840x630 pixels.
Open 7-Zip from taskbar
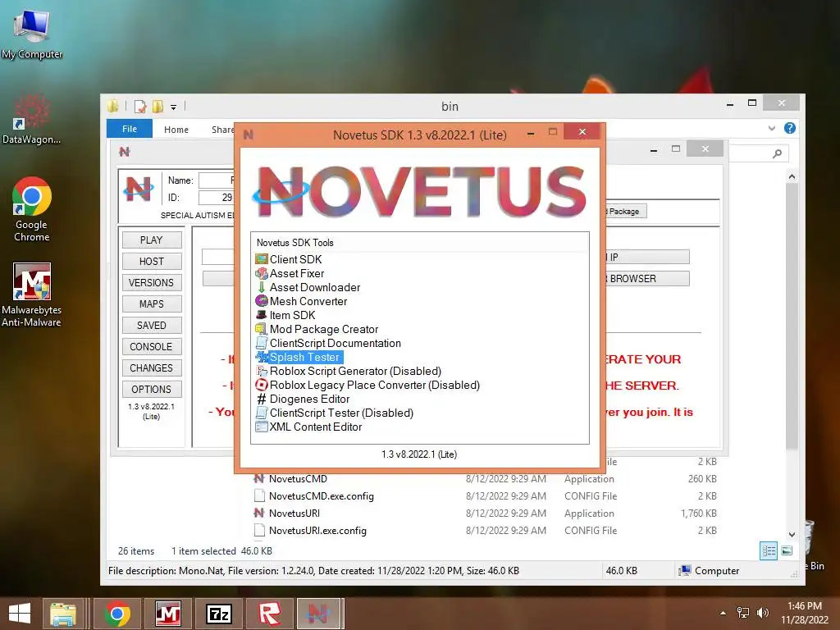click(218, 614)
